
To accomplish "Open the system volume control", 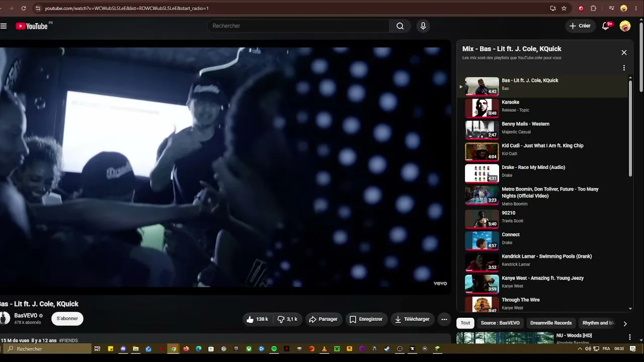I will coord(588,349).
